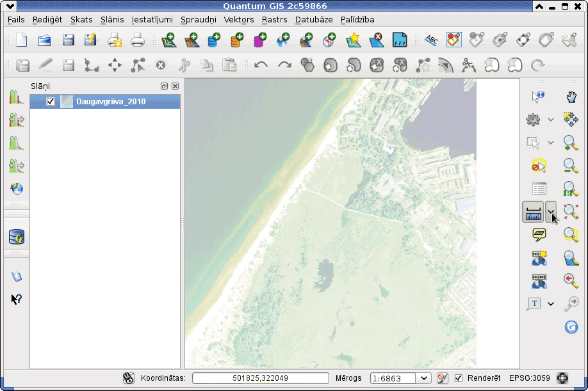
Task: Add a raster layer
Action: pos(192,40)
